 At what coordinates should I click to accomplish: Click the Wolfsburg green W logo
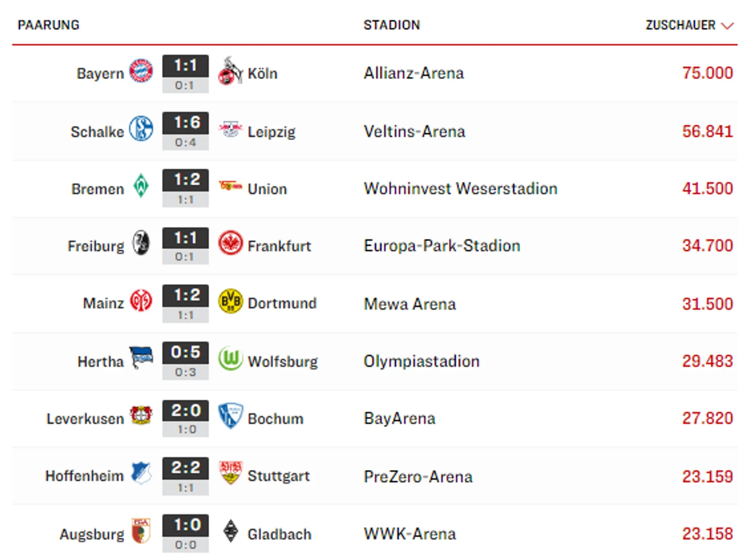[x=230, y=358]
